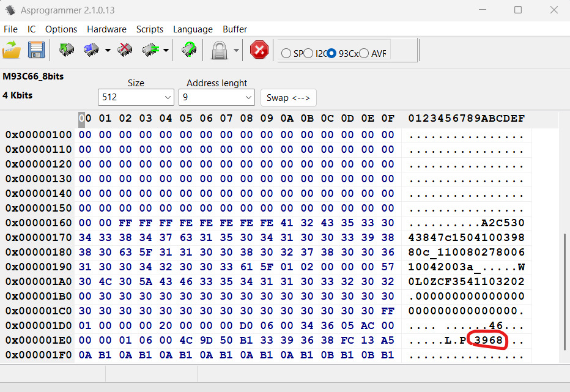The image size is (570, 392).
Task: Open the Address lenght combo box showing 9
Action: 217,97
